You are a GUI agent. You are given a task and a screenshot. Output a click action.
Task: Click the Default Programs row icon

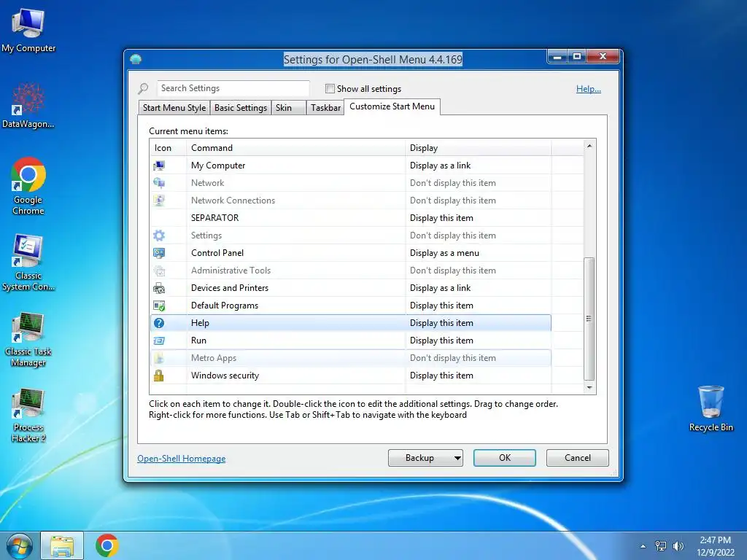[x=159, y=306]
